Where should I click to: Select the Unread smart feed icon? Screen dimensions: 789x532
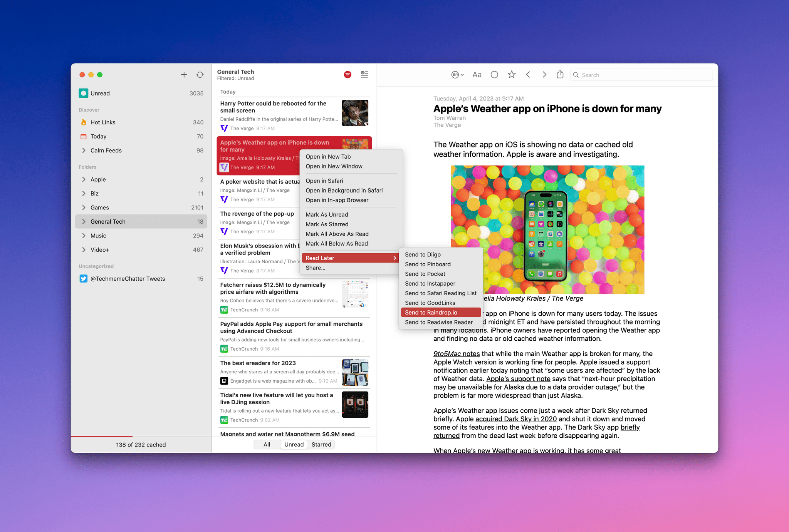(x=83, y=93)
